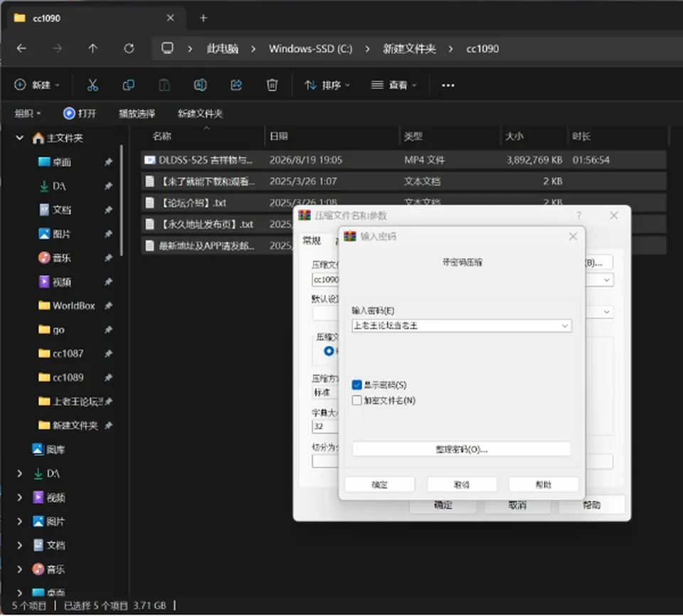Click 帮助 in the 输入密码 dialog
This screenshot has width=683, height=616.
[544, 484]
